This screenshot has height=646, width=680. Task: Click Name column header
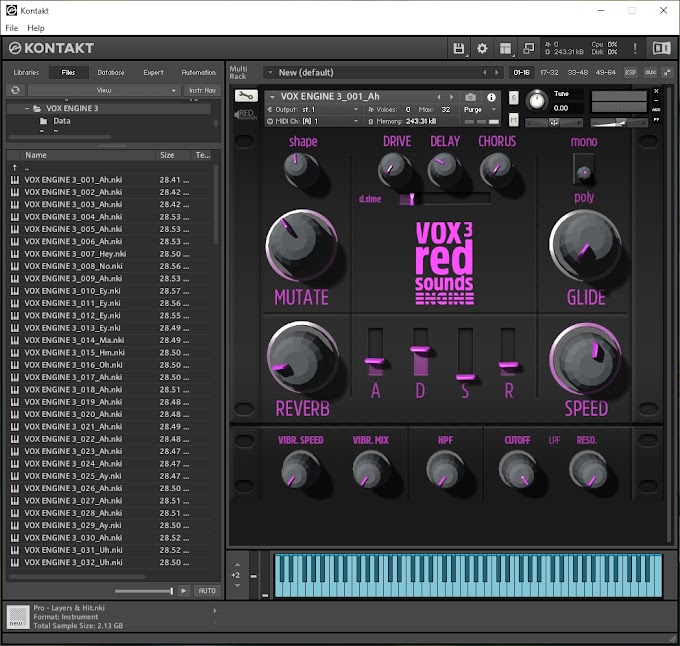[x=88, y=155]
